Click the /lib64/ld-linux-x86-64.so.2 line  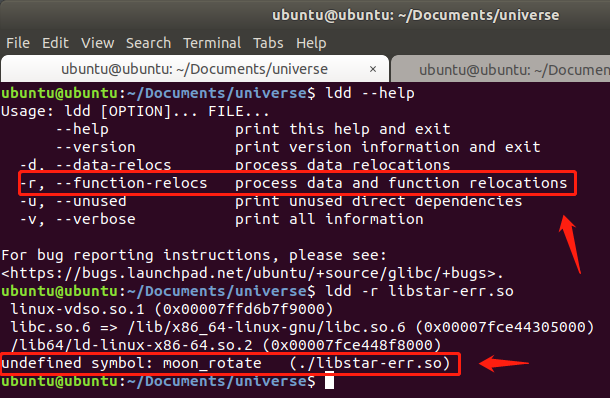coord(226,345)
